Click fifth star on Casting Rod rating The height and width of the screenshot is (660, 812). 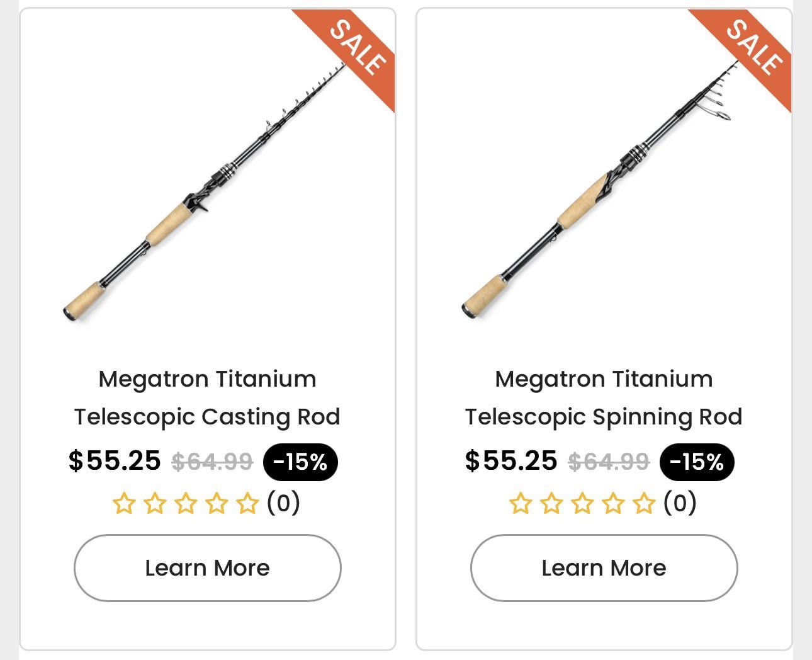pyautogui.click(x=247, y=504)
